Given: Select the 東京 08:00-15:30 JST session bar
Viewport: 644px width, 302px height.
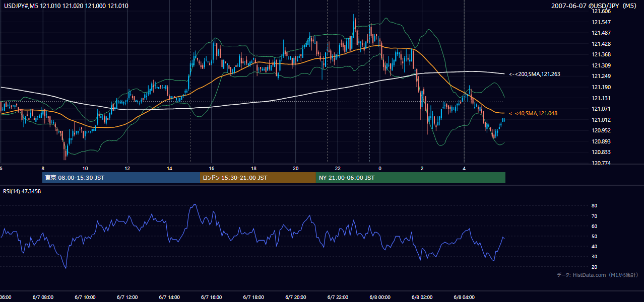Looking at the screenshot, I should (121, 178).
